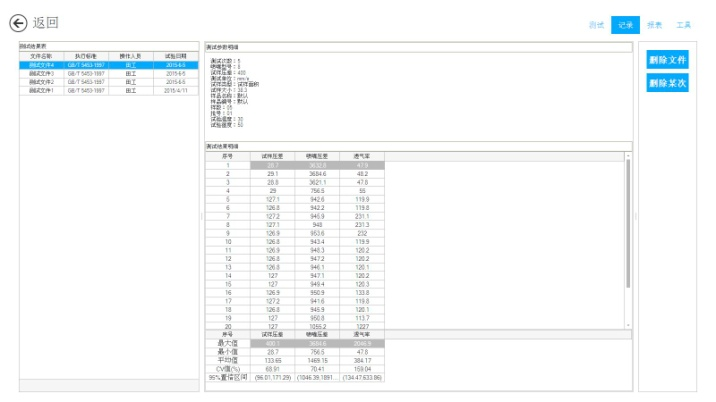Open the 记录 tab
The image size is (716, 402).
pos(625,24)
